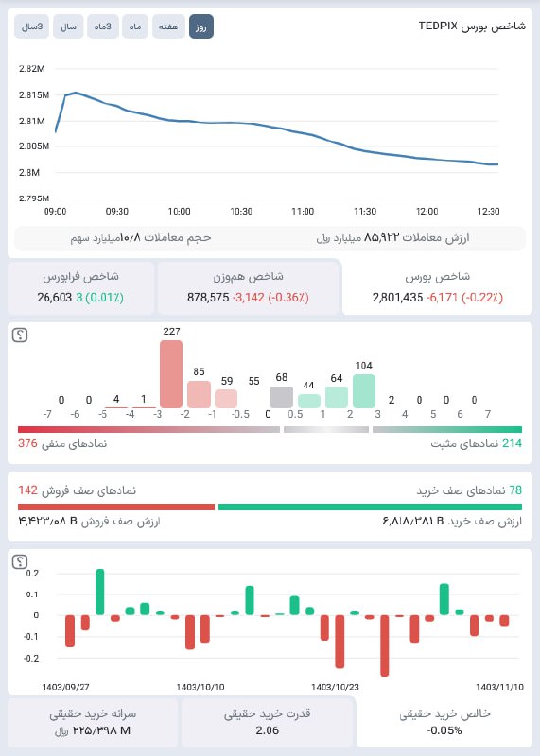
Task: Click the '142 نمادهای صف فروش' text
Action: click(x=78, y=490)
